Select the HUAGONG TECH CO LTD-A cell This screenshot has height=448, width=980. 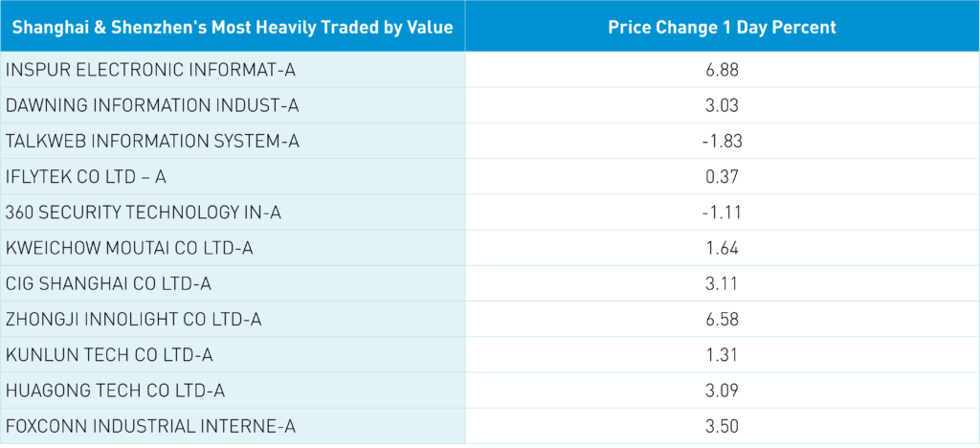[115, 391]
